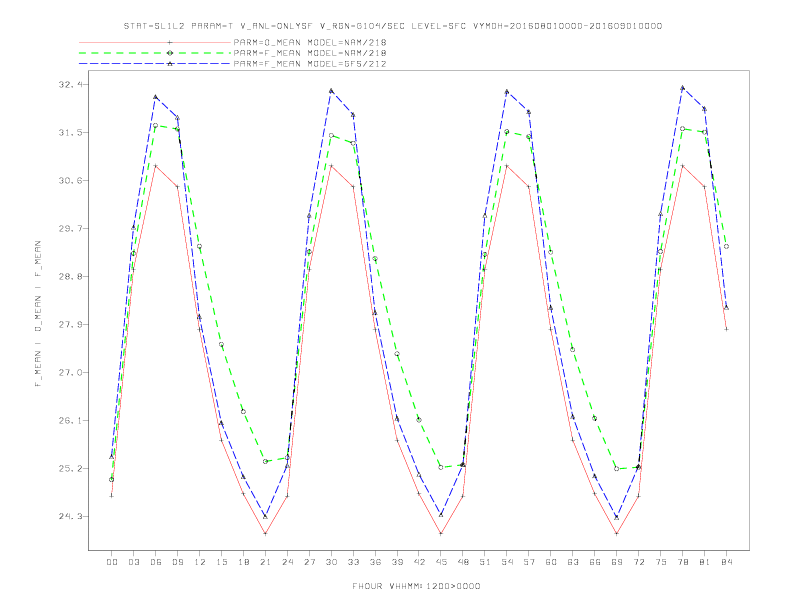
Task: Click x-axis tick label 51
Action: pos(485,562)
